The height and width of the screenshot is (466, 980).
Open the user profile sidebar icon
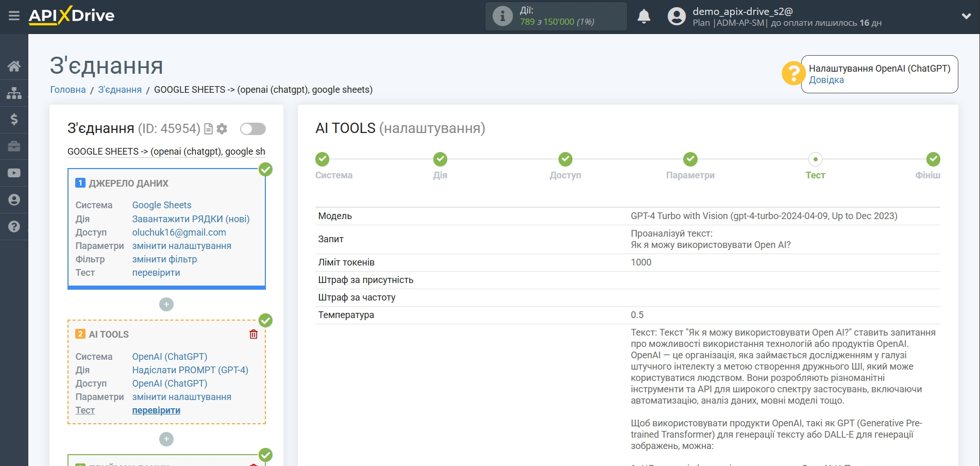point(14,200)
